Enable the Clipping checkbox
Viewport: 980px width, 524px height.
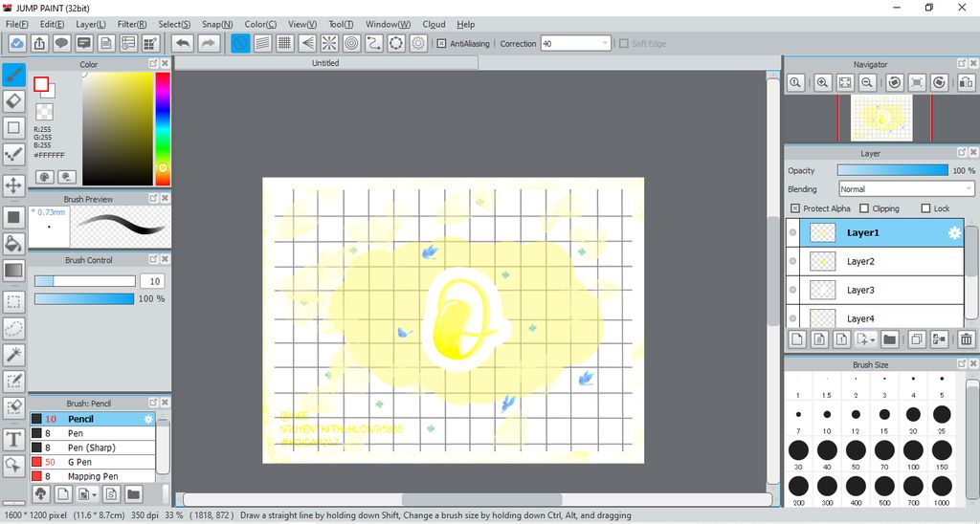tap(864, 208)
